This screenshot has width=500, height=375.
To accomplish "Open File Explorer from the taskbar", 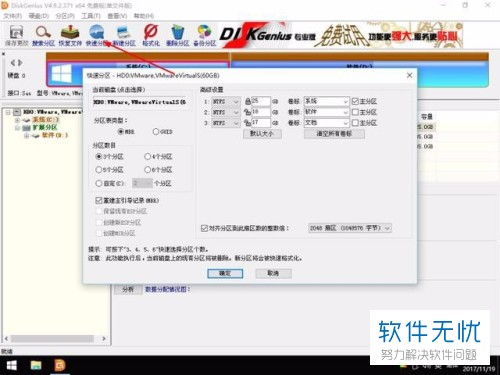I will coord(36,366).
